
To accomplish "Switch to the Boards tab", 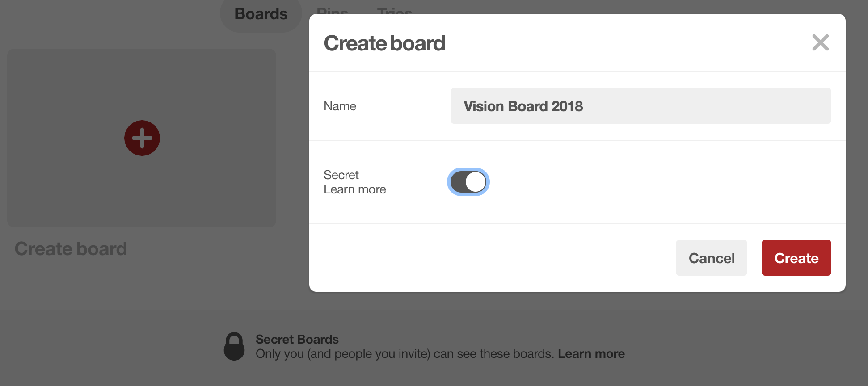I will tap(261, 14).
